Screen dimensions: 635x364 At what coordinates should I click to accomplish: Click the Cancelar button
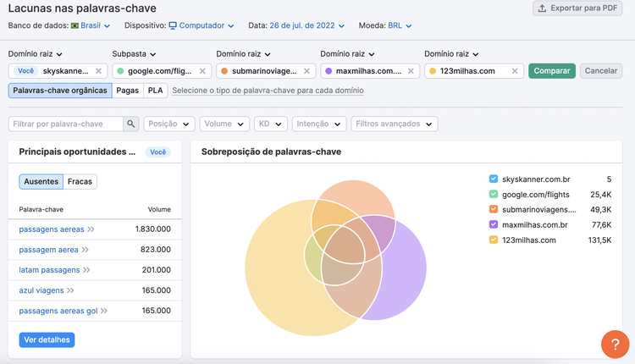point(601,71)
